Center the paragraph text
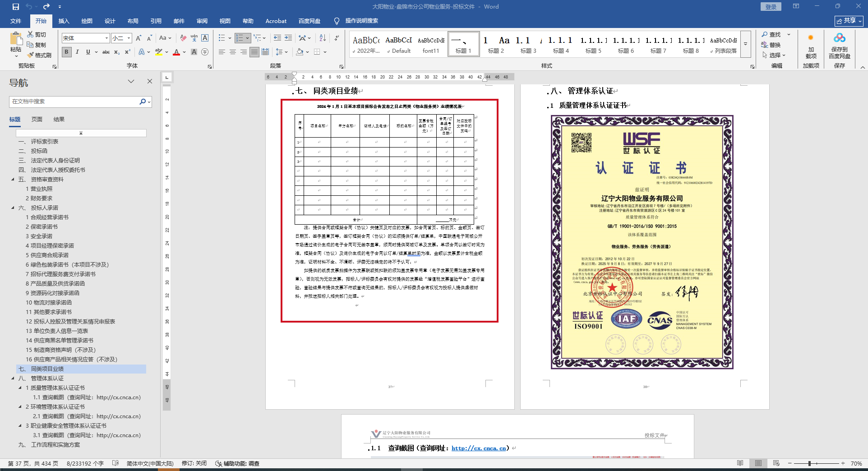 (x=233, y=52)
